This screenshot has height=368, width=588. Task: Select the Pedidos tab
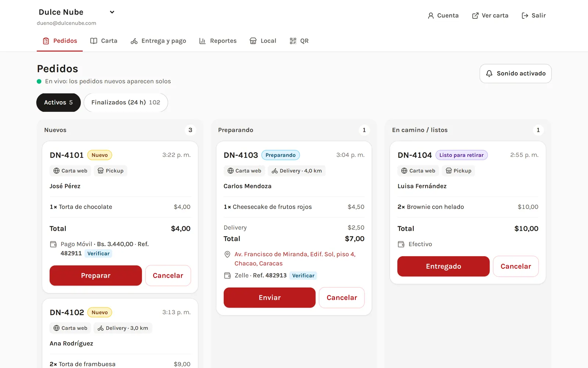point(60,41)
